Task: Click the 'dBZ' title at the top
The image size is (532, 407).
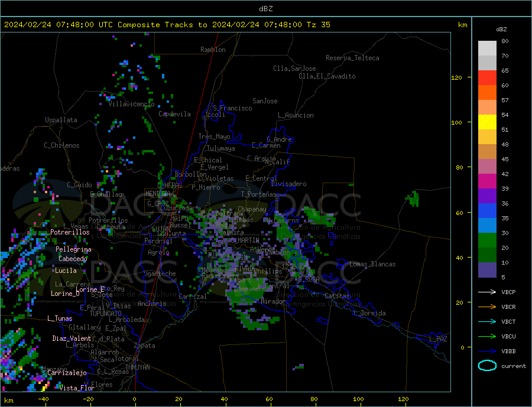Action: click(x=265, y=9)
